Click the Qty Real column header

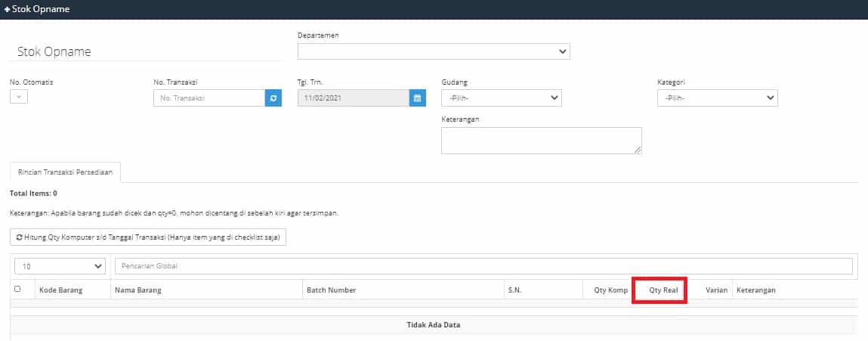(x=663, y=290)
